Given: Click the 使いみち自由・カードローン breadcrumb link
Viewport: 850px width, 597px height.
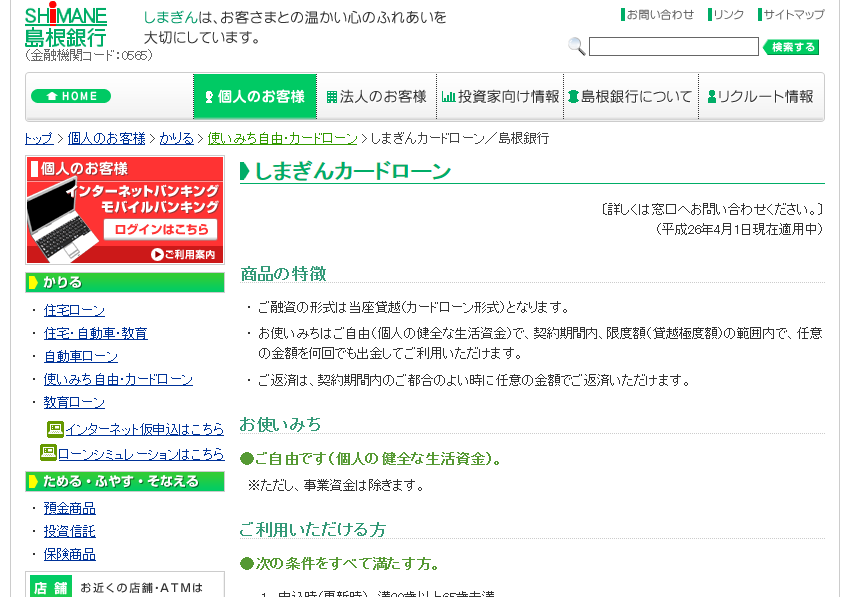Looking at the screenshot, I should (282, 138).
